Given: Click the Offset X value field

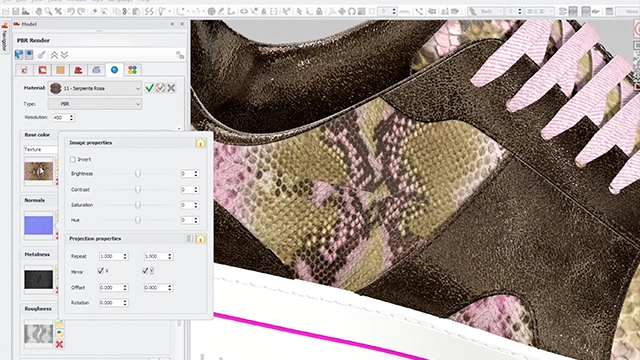Looking at the screenshot, I should click(x=113, y=288).
